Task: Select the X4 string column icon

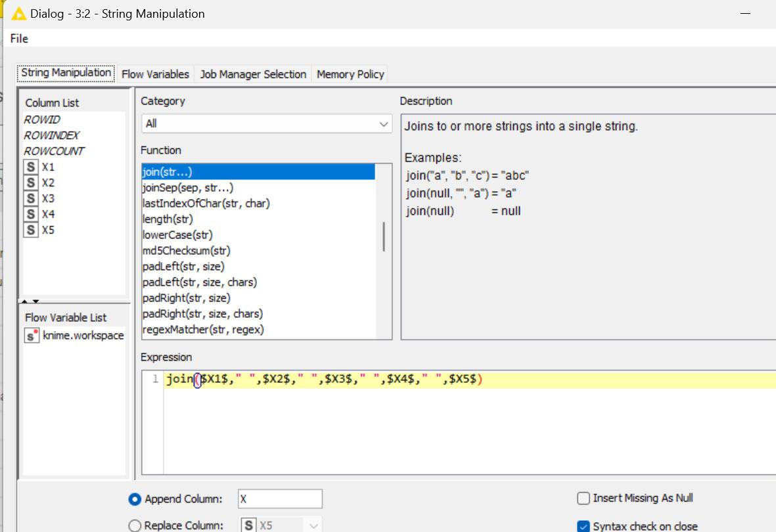Action: pyautogui.click(x=31, y=214)
